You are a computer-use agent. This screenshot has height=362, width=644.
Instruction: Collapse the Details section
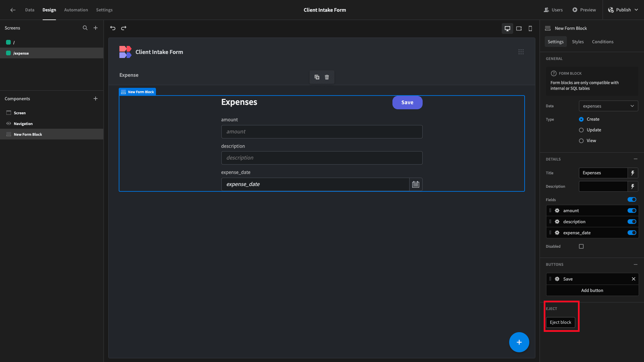point(636,159)
